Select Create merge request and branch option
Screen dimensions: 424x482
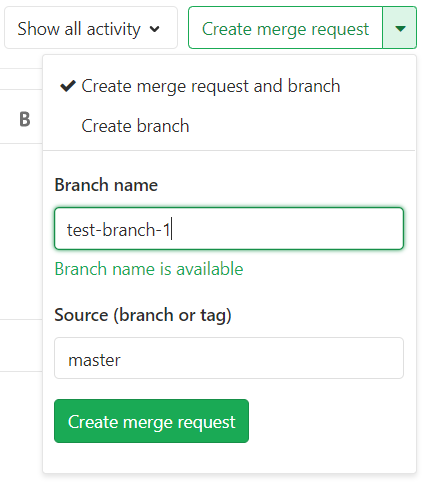click(211, 86)
